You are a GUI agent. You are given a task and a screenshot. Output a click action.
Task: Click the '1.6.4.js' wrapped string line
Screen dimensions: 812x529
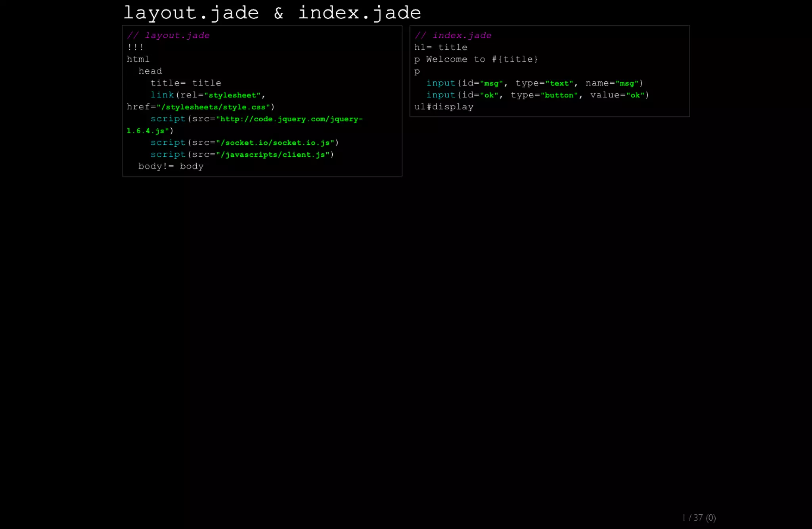(148, 131)
